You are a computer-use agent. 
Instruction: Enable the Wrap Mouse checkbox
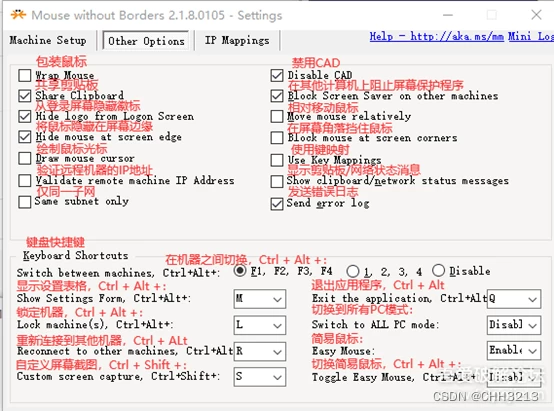tap(25, 75)
